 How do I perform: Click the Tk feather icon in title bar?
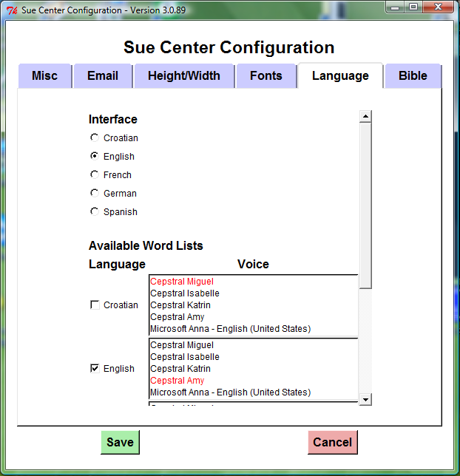coord(12,10)
